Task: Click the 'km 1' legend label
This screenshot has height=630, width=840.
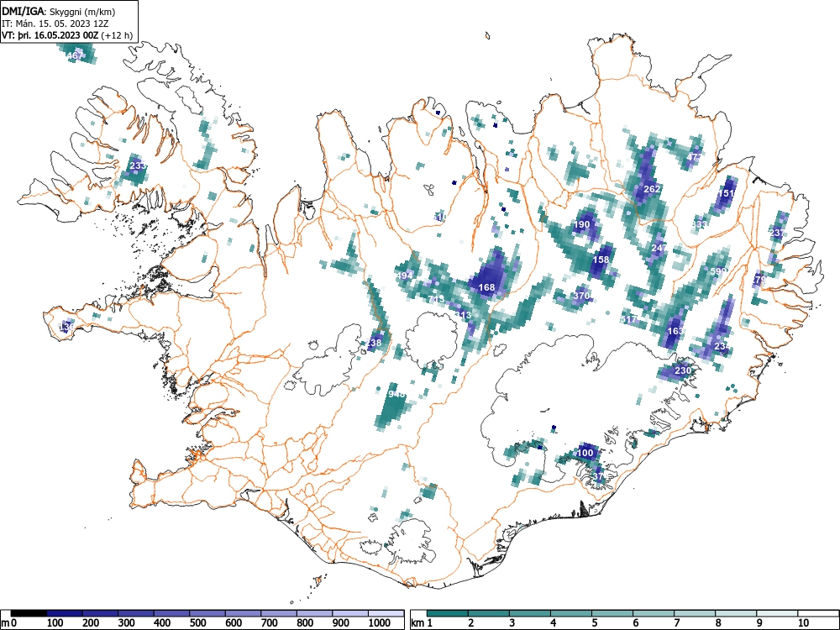Action: pos(422,623)
